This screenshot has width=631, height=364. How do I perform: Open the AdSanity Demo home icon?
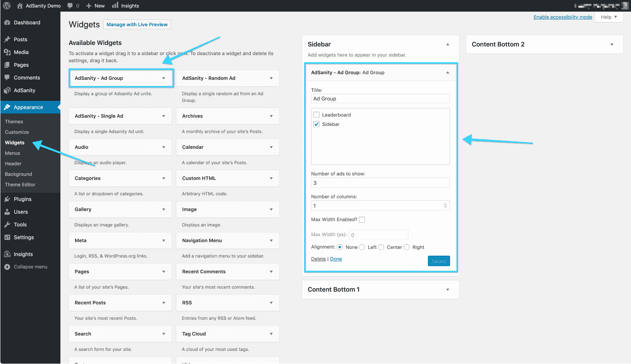pos(20,6)
